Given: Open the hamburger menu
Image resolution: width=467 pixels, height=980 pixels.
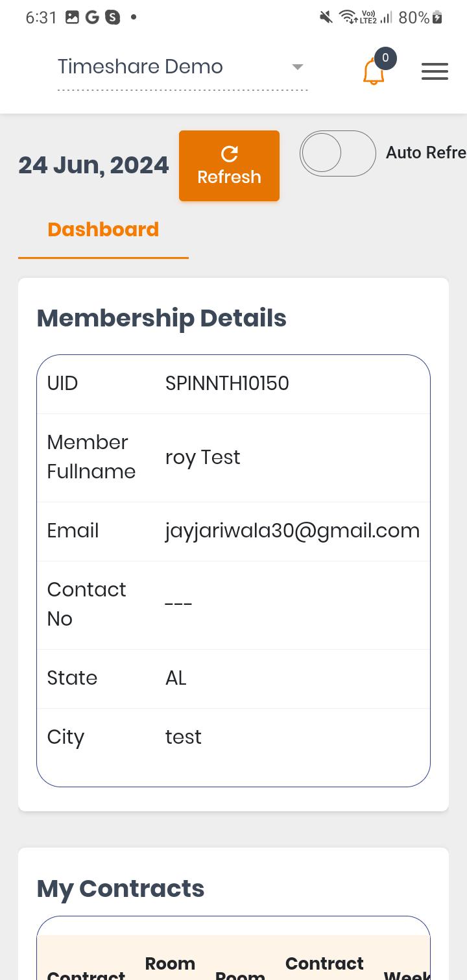Looking at the screenshot, I should click(435, 71).
